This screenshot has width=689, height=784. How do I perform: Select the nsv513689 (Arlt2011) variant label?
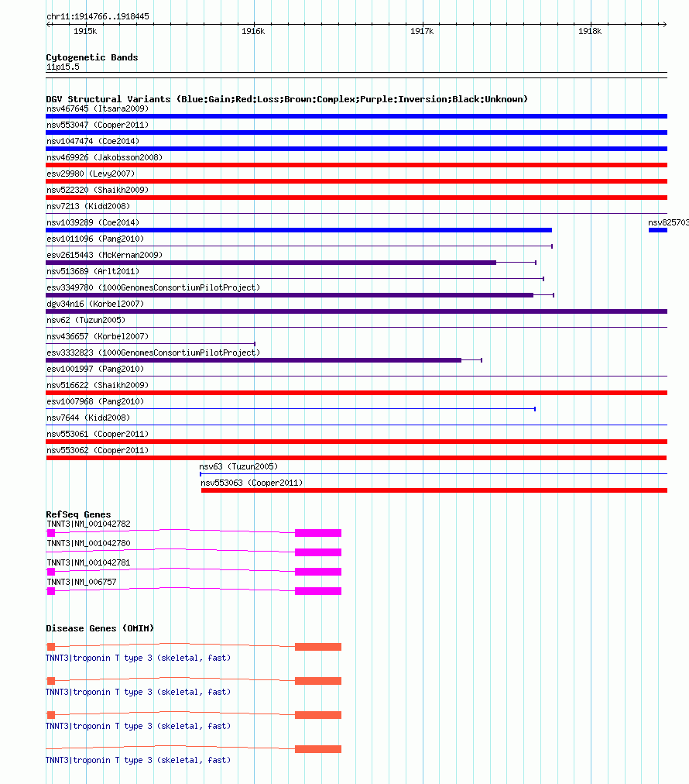(93, 271)
